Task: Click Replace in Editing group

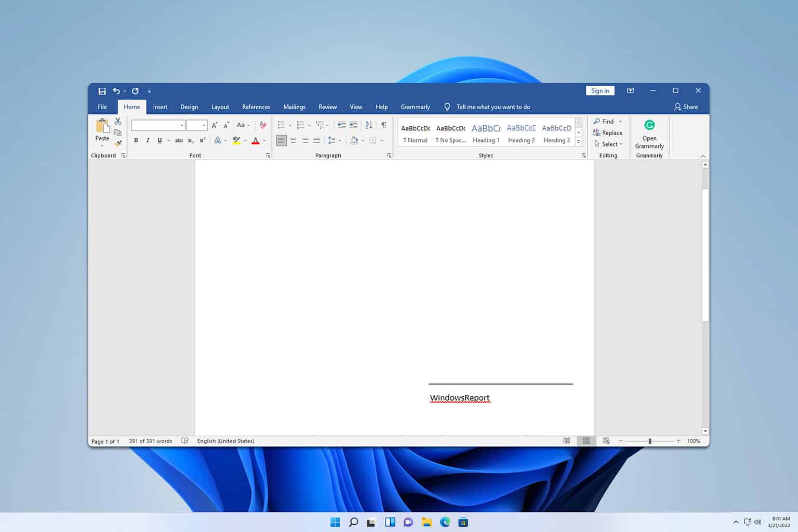Action: pos(607,133)
